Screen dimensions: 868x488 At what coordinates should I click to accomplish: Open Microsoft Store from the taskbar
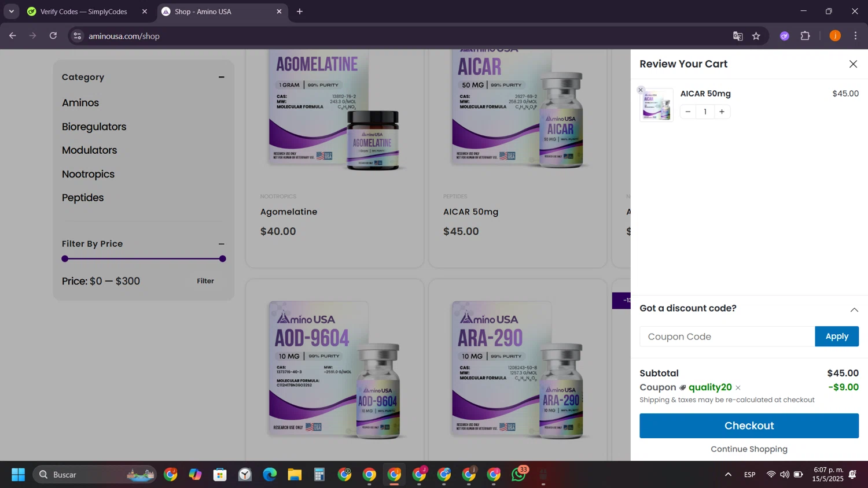(220, 475)
